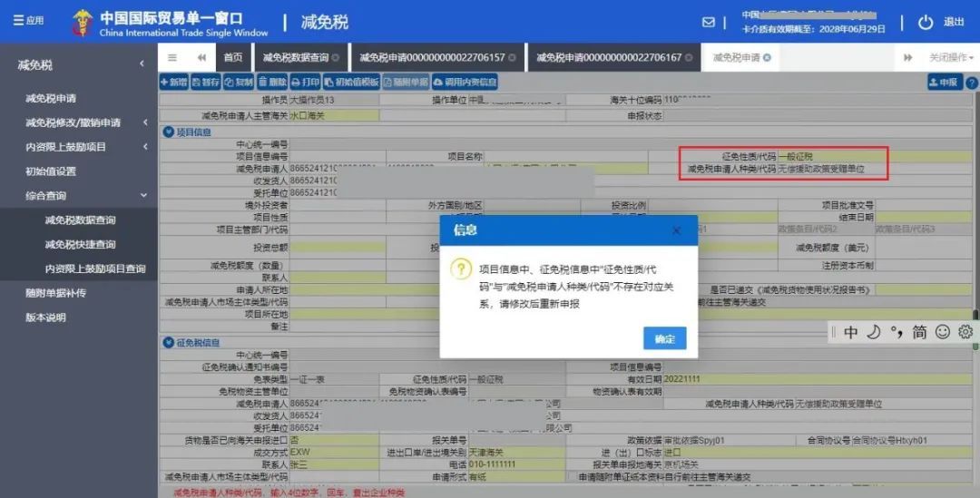Click 有效日期 field 20221111
The image size is (980, 498).
(x=817, y=379)
